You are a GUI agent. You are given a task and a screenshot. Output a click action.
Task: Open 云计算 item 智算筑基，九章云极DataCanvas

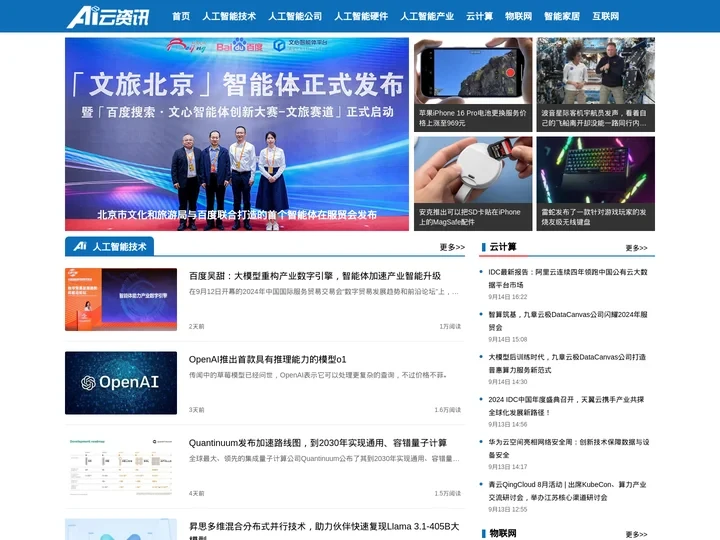pos(568,321)
